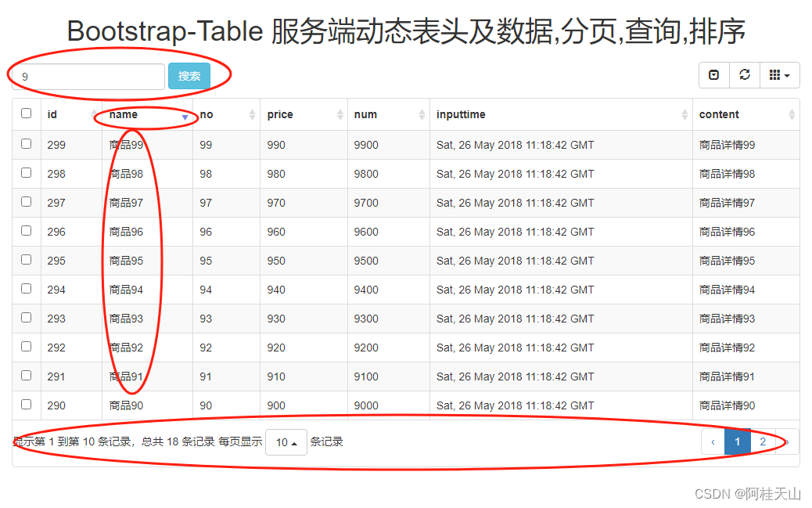Click the search input containing 9
This screenshot has height=508, width=812.
click(86, 76)
